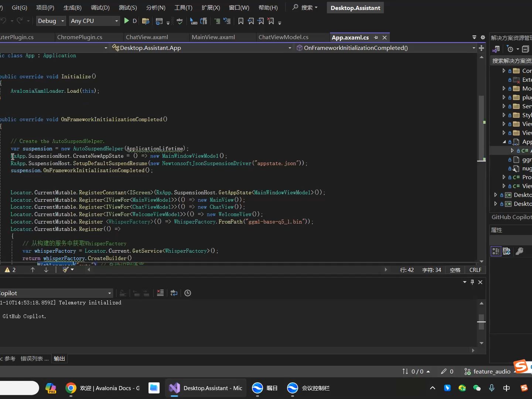Click the first bookmark icon in toolbar

click(x=241, y=21)
